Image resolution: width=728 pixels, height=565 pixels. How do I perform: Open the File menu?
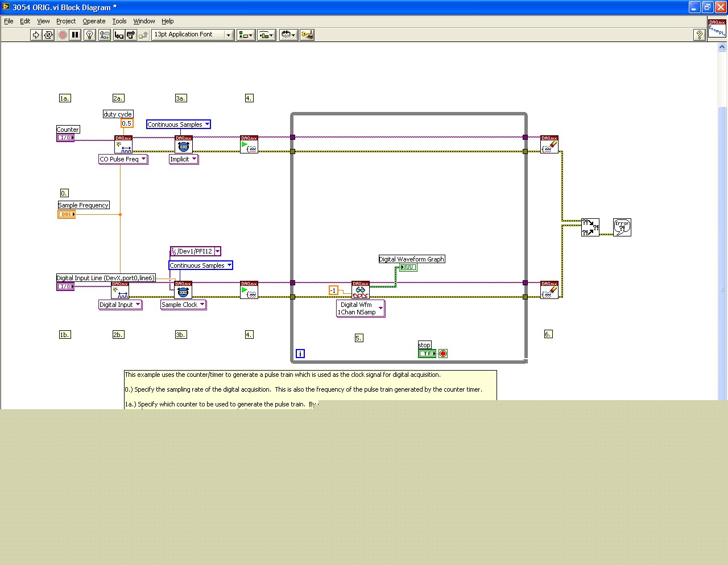pyautogui.click(x=9, y=21)
